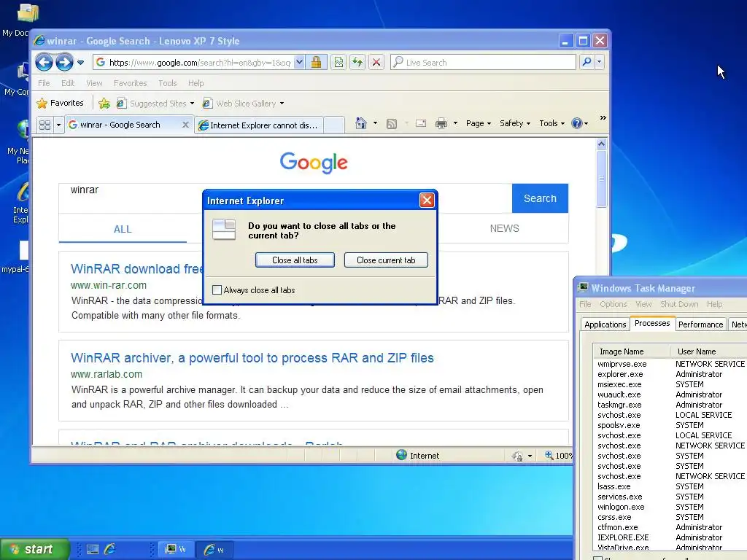Open the security report padlock icon
Screen dimensions: 747x560
click(316, 63)
